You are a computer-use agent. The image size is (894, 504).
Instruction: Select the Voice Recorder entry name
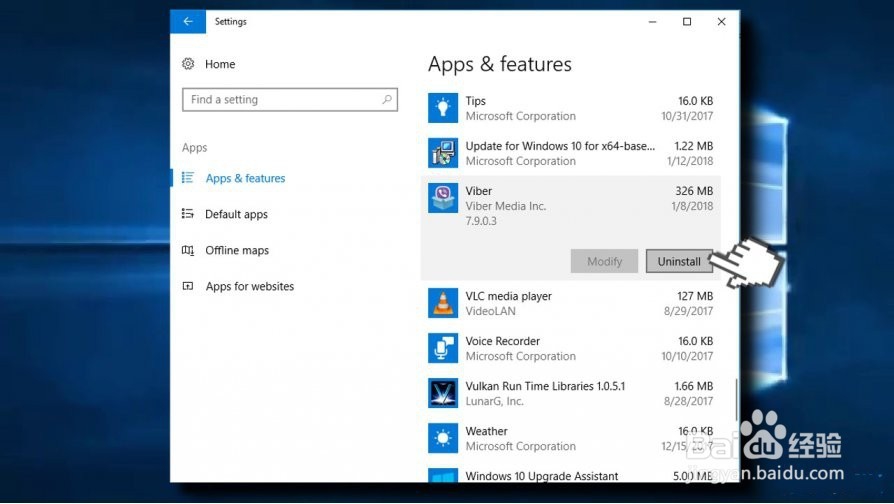502,341
